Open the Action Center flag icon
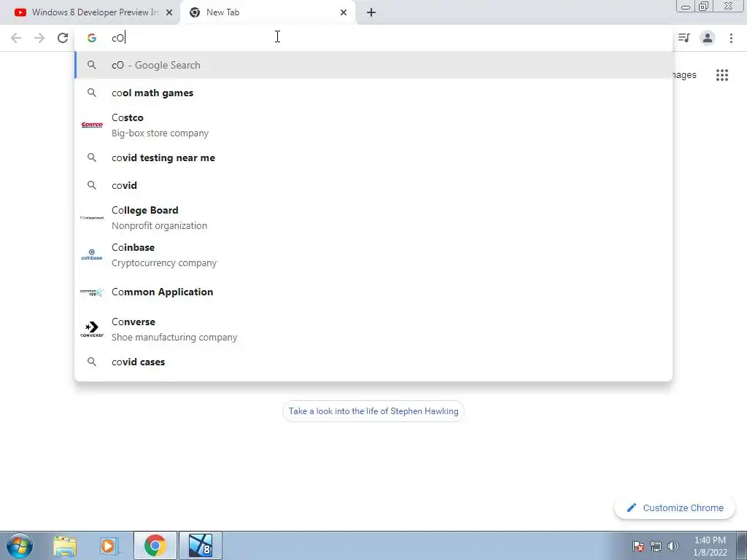 tap(638, 546)
